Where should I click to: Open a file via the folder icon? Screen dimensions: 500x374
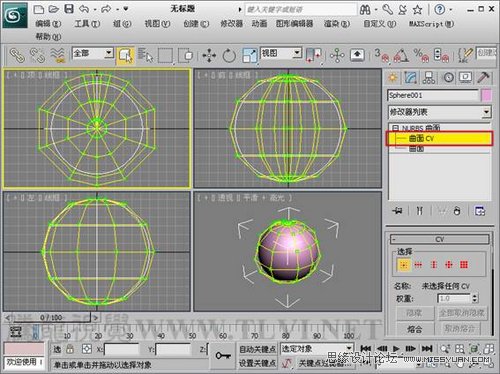[54, 9]
